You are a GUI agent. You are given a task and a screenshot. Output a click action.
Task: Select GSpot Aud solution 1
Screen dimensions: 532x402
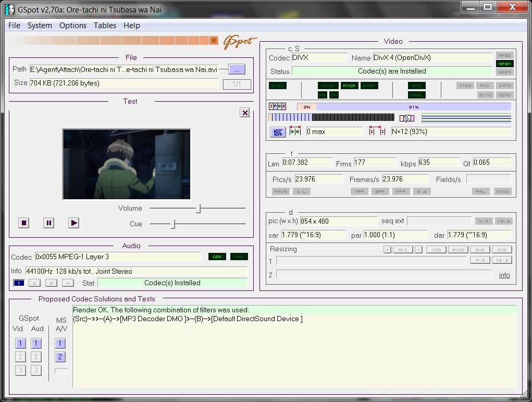(x=36, y=343)
